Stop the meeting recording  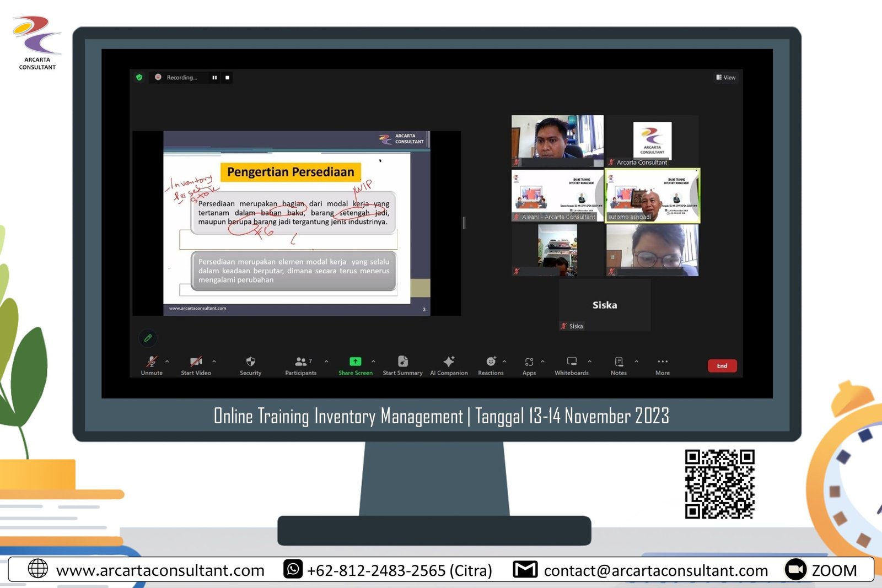tap(227, 78)
